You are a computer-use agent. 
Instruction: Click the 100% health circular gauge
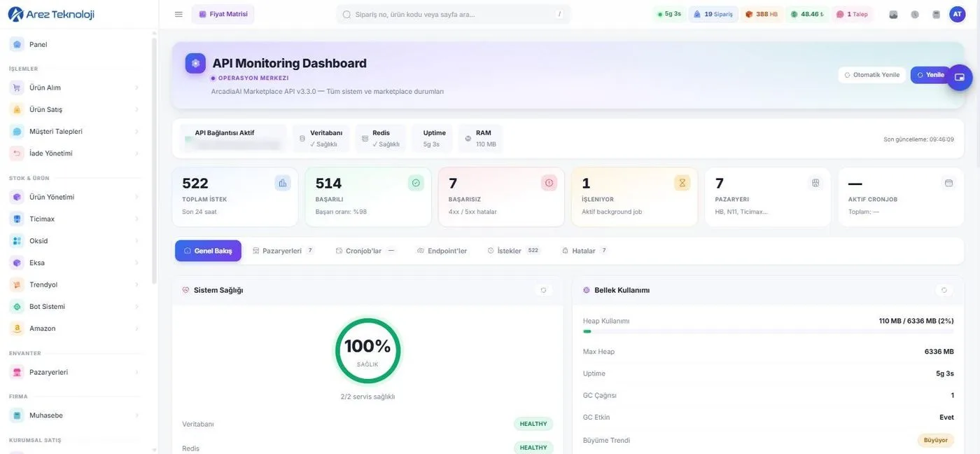(x=367, y=350)
